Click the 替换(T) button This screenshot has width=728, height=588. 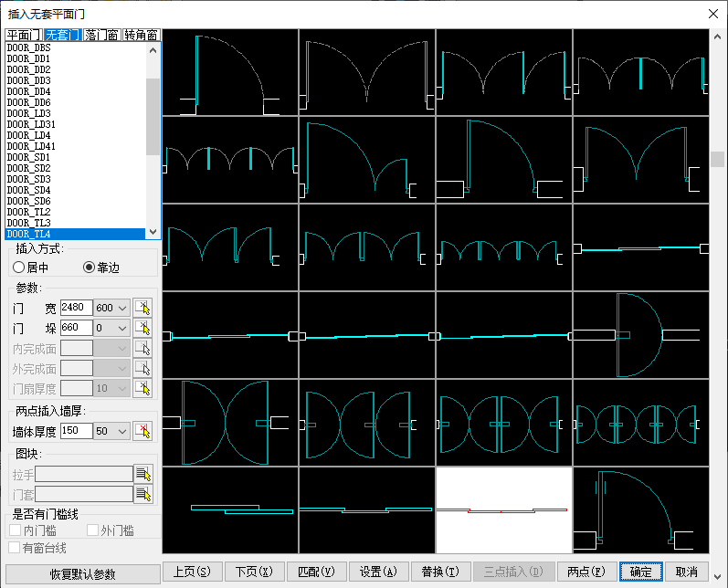pyautogui.click(x=440, y=572)
